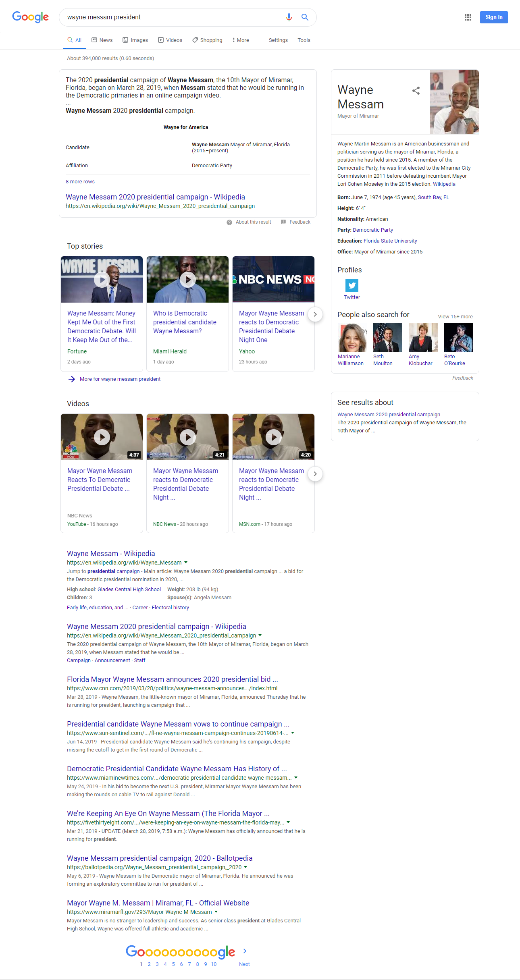The width and height of the screenshot is (520, 980).
Task: Open the Fortune Wayne Messam Money story
Action: pyautogui.click(x=102, y=326)
